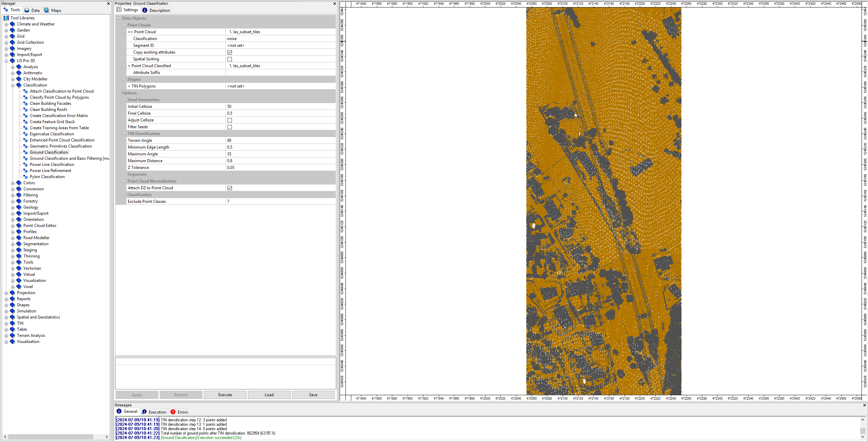Click the Eigenvalue Classification tool icon
The image size is (868, 442).
[x=25, y=134]
